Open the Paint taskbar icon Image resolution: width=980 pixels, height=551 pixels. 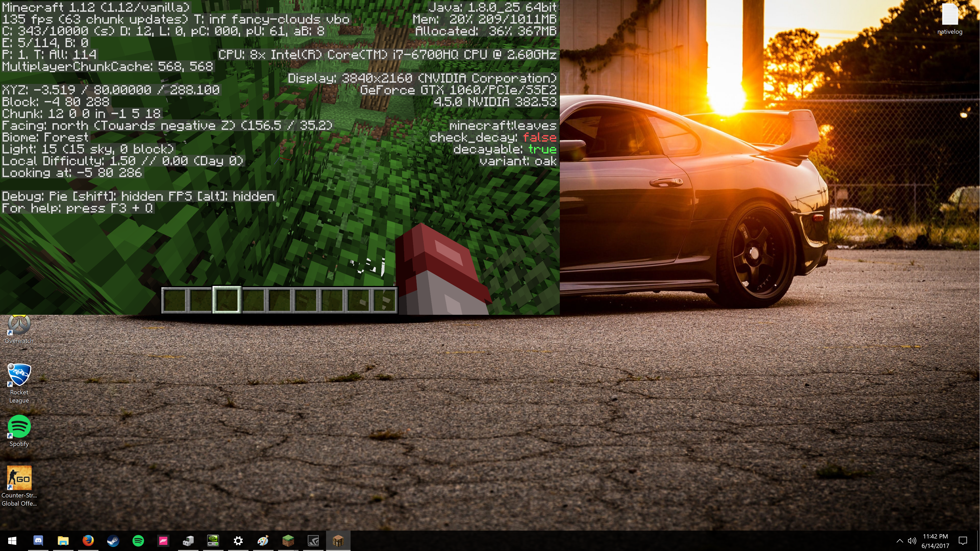[x=263, y=540]
